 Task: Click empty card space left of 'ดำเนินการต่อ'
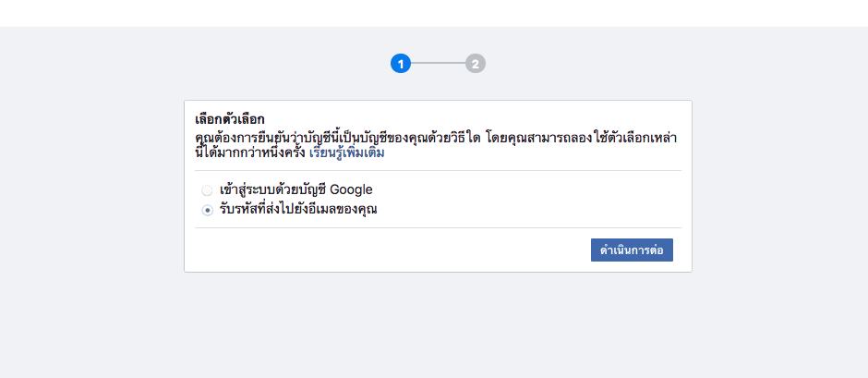(x=388, y=250)
